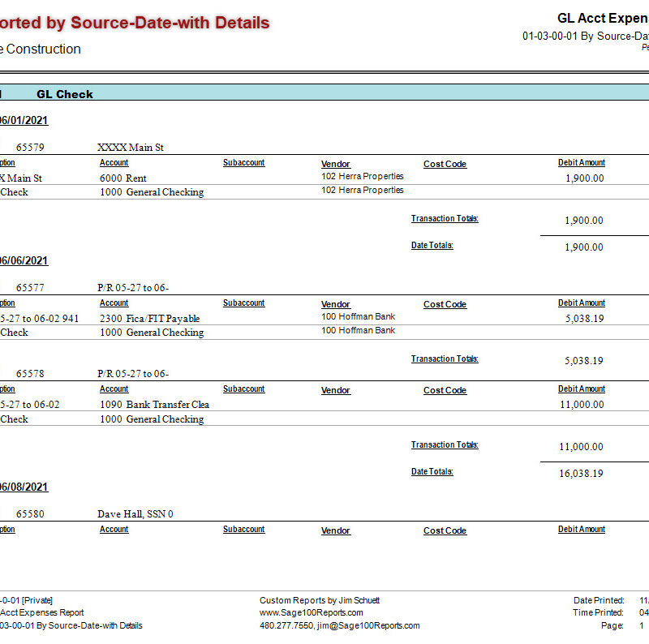Click 'Page:' label in footer
Screen dimensions: 649x644
click(x=612, y=626)
